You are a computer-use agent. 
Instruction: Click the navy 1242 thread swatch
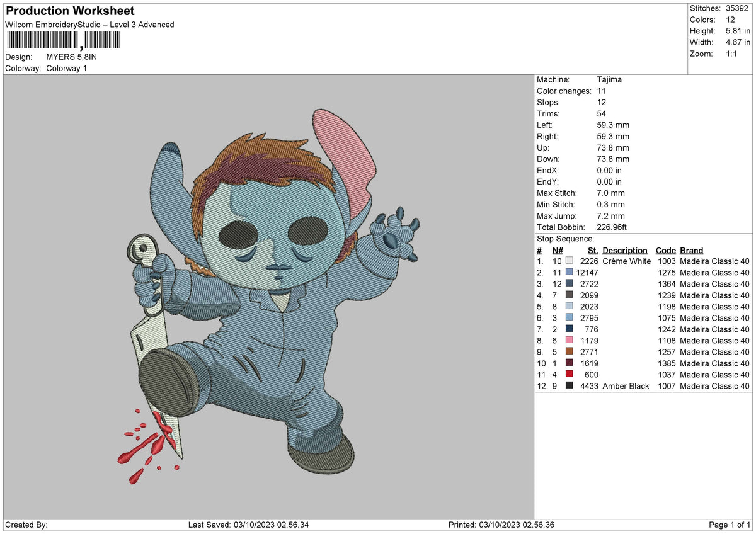click(x=570, y=329)
